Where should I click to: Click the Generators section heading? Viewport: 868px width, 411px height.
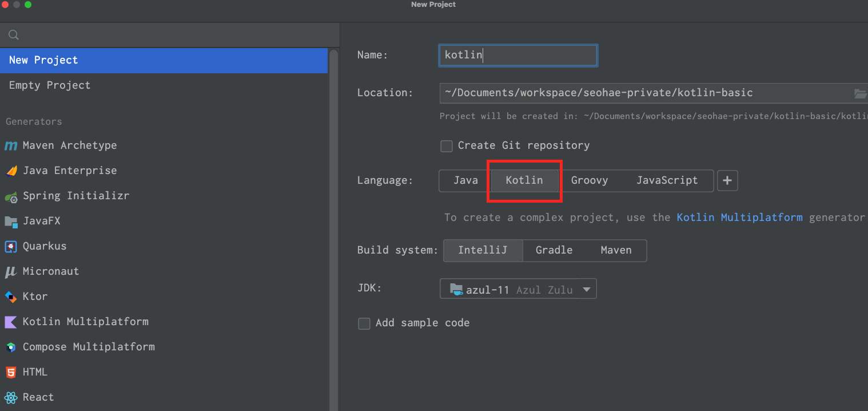[x=34, y=122]
